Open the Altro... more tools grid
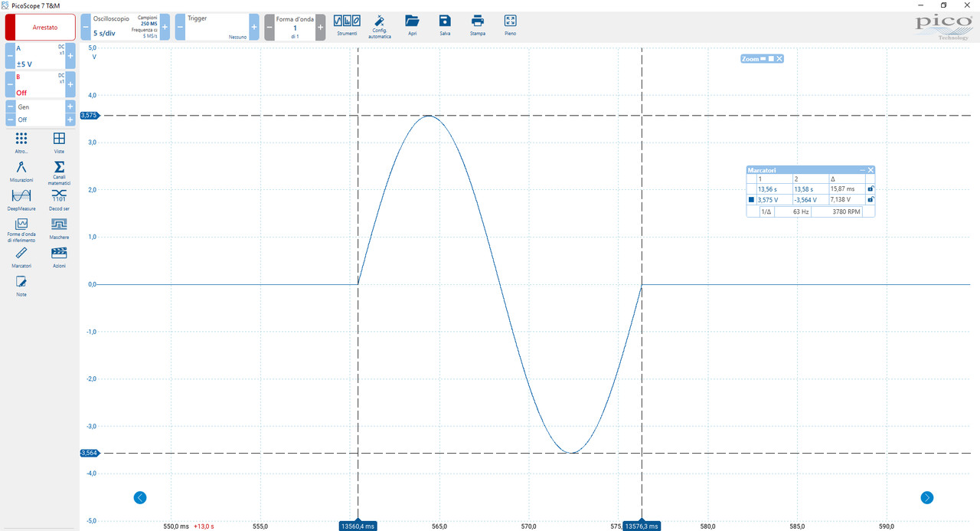Viewport: 980px width, 531px height. point(21,143)
